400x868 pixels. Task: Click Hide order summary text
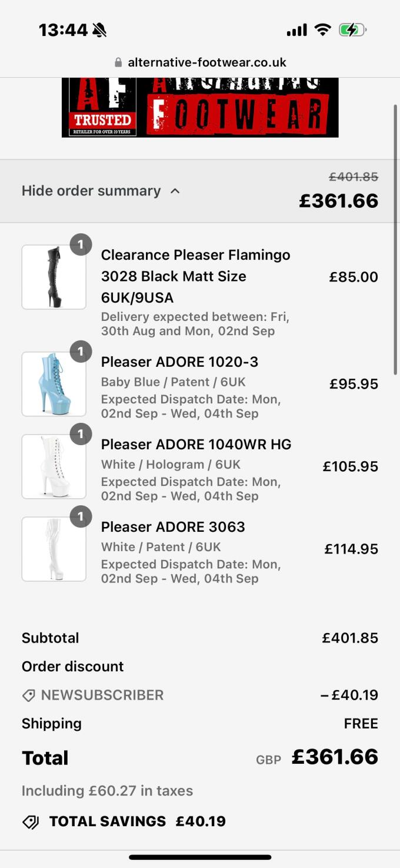click(x=91, y=191)
